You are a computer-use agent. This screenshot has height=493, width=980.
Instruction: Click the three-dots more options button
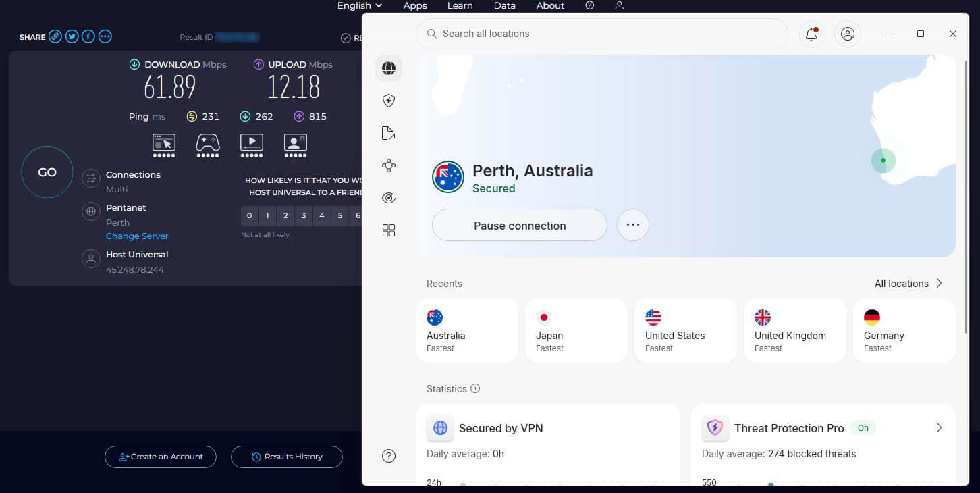[x=632, y=225]
